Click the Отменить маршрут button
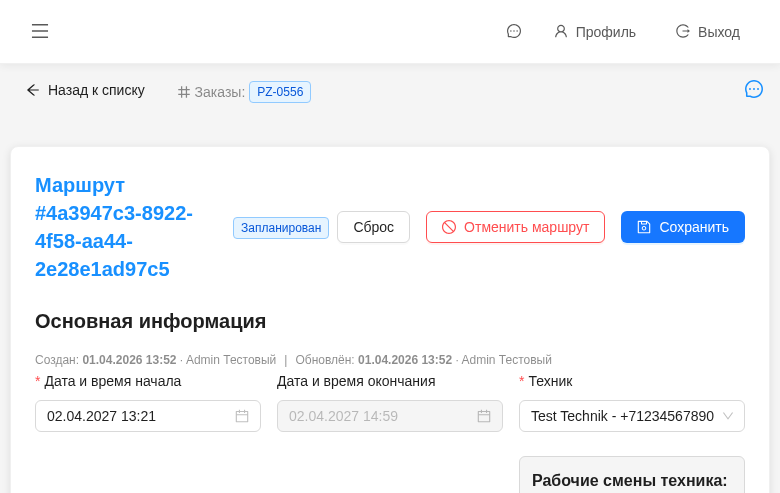This screenshot has width=780, height=493. (x=515, y=227)
